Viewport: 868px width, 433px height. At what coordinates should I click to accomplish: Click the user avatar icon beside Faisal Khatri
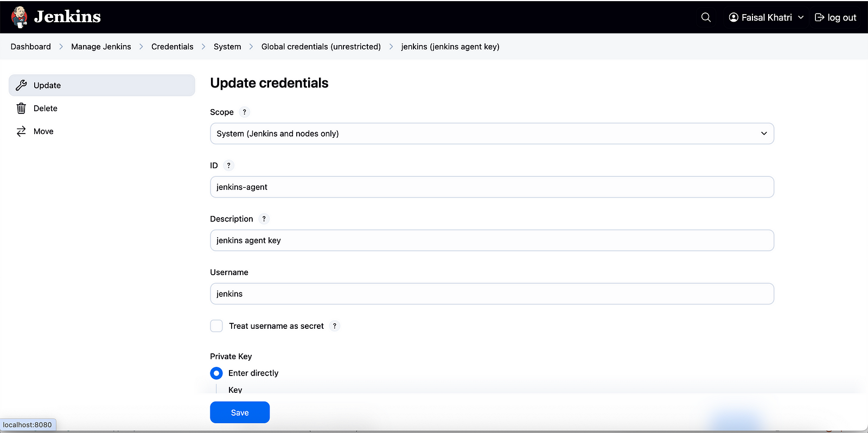(x=733, y=17)
